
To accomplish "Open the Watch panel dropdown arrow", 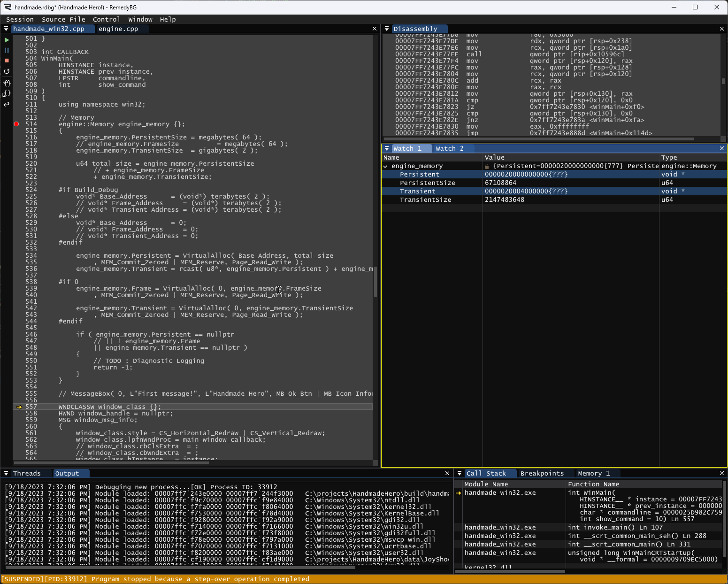I will coord(387,148).
